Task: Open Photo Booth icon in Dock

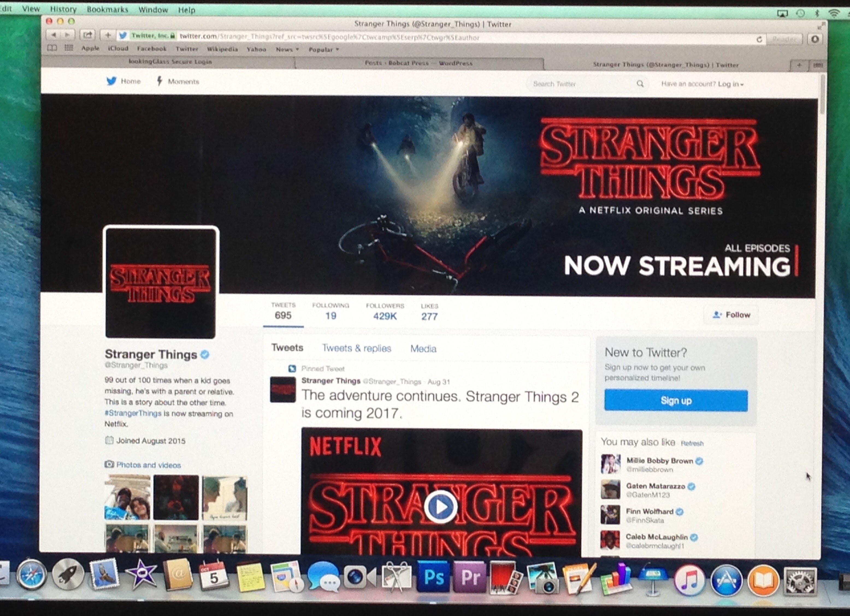Action: pos(506,578)
